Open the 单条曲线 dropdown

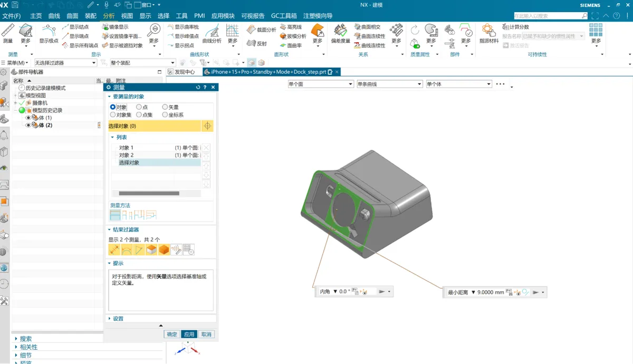click(x=390, y=84)
